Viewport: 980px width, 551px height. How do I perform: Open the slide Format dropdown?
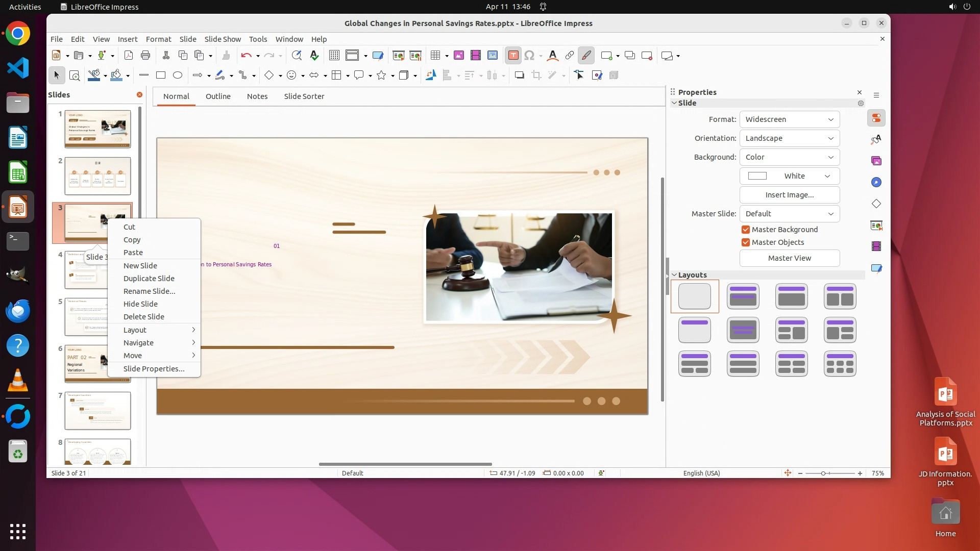(x=789, y=119)
